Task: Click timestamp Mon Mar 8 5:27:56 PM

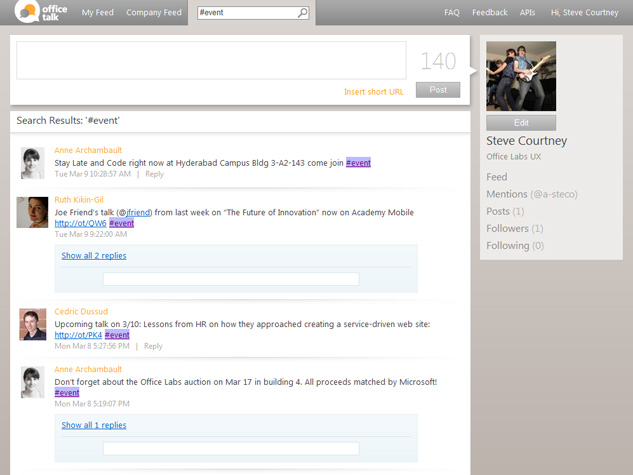Action: (x=92, y=346)
